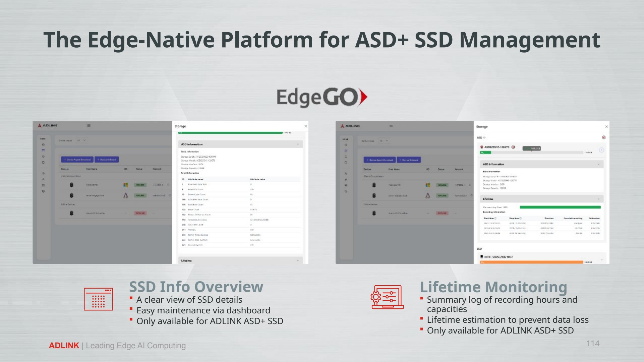
Task: Click the hamburger menu in right dashboard
Action: point(391,126)
